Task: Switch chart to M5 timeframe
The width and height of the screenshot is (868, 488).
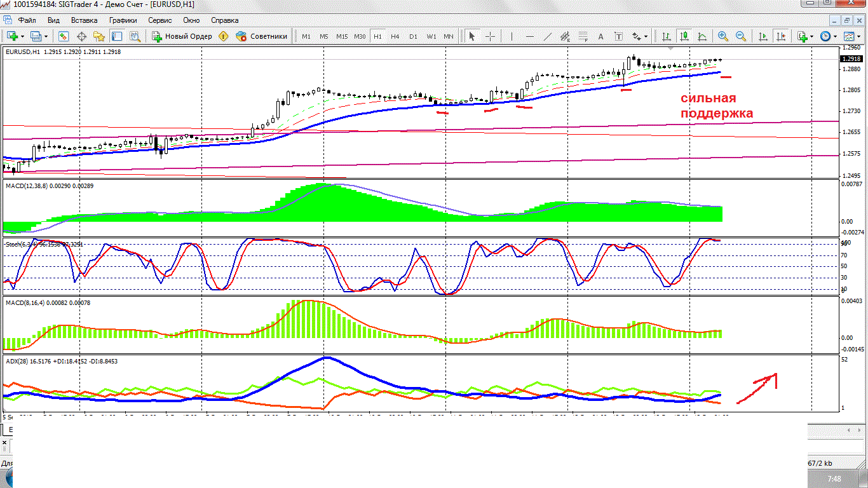Action: (x=324, y=36)
